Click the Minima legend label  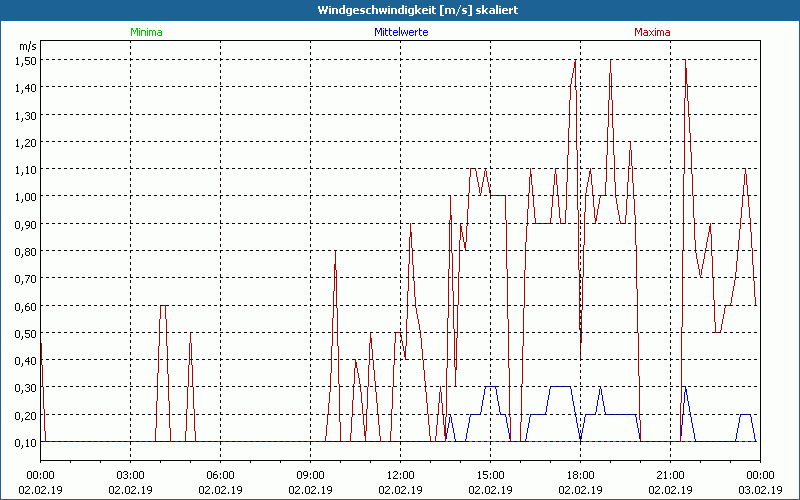point(145,32)
